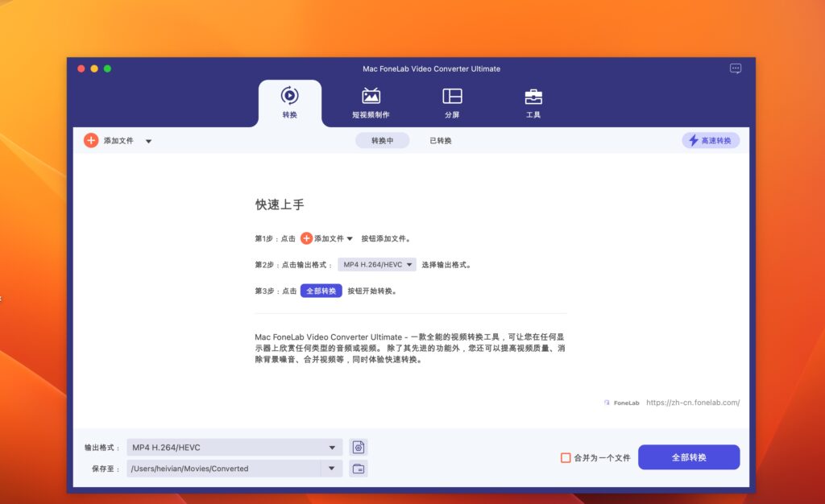The height and width of the screenshot is (504, 825).
Task: Expand the 保存至 save path dropdown
Action: 331,468
